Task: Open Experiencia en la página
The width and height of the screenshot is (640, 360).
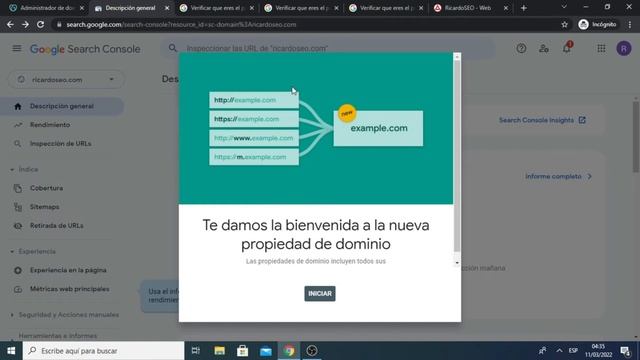Action: click(68, 270)
